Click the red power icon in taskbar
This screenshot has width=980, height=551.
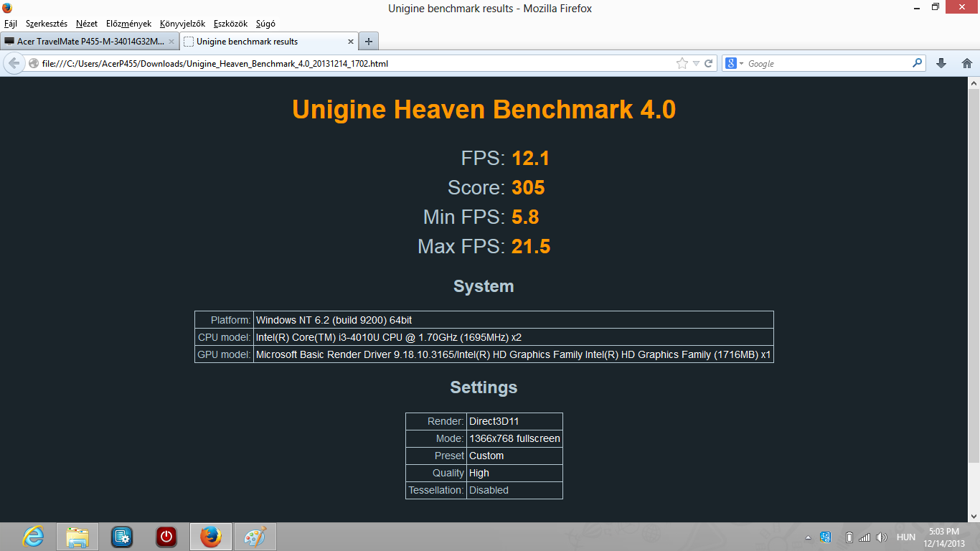pyautogui.click(x=166, y=537)
